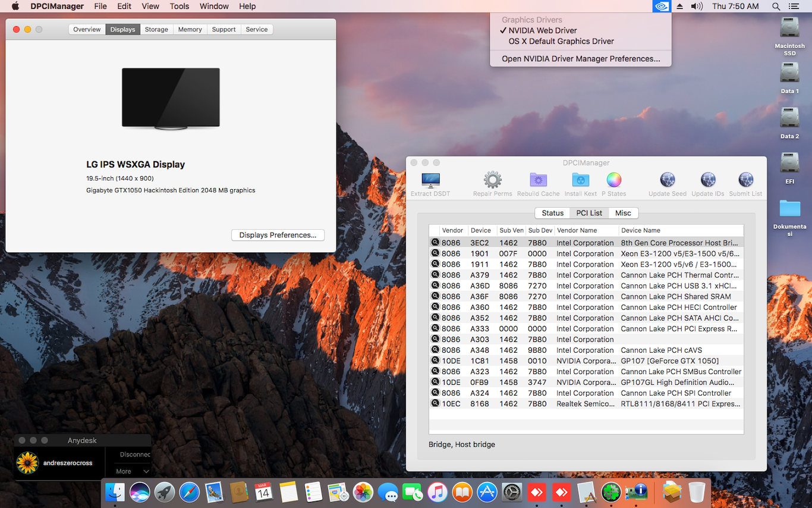The image size is (812, 508).
Task: Switch to the Memory tab
Action: (x=190, y=29)
